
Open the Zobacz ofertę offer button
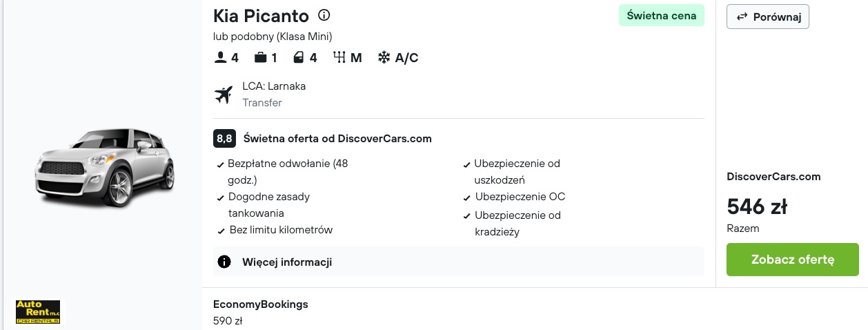(793, 260)
